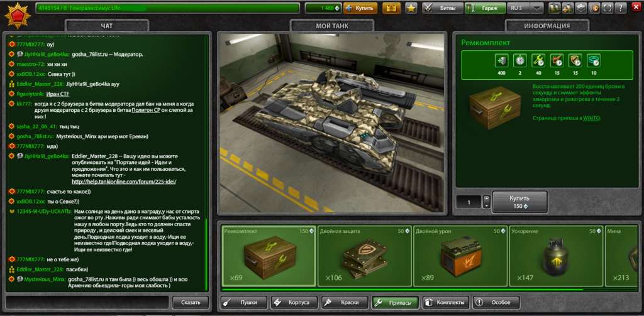
Task: Open the ЧАТ panel header
Action: (107, 26)
